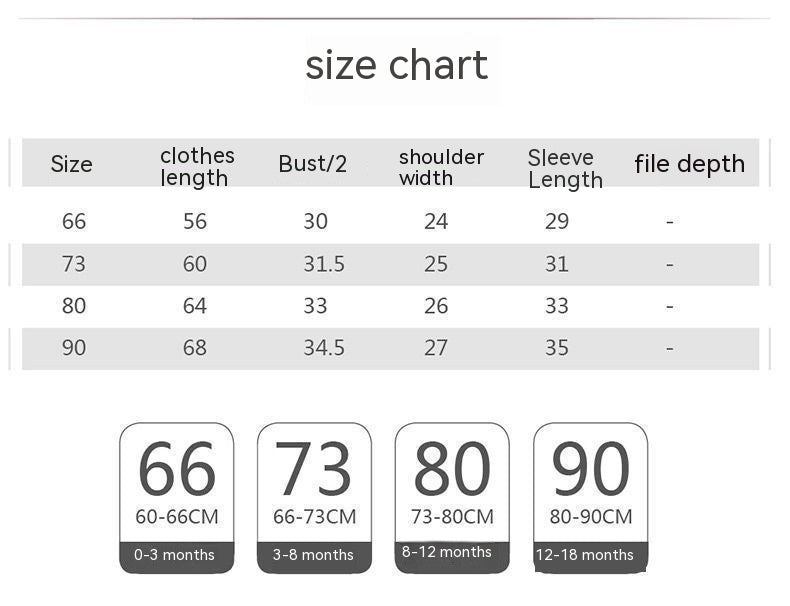This screenshot has width=790, height=606.
Task: Click the file depth column header
Action: [689, 164]
